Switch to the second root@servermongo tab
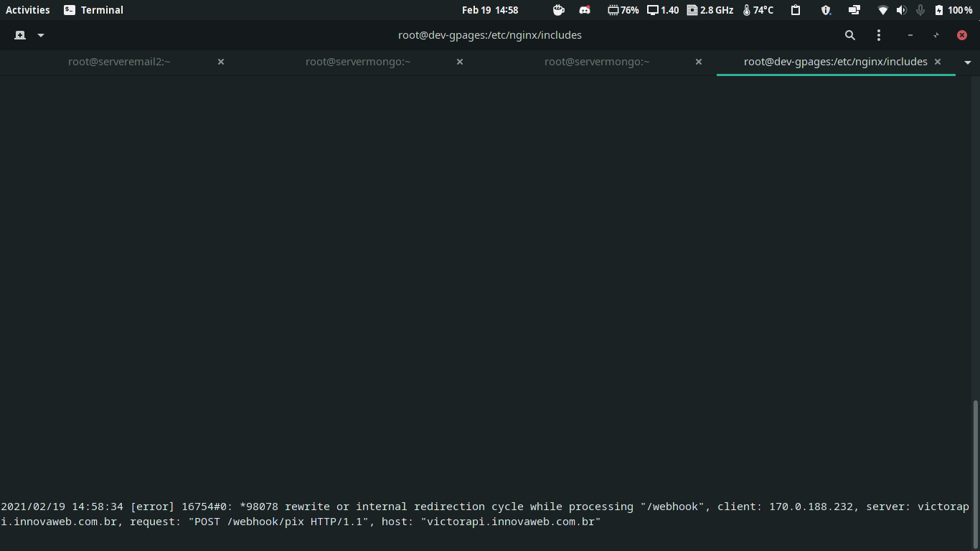 (597, 62)
